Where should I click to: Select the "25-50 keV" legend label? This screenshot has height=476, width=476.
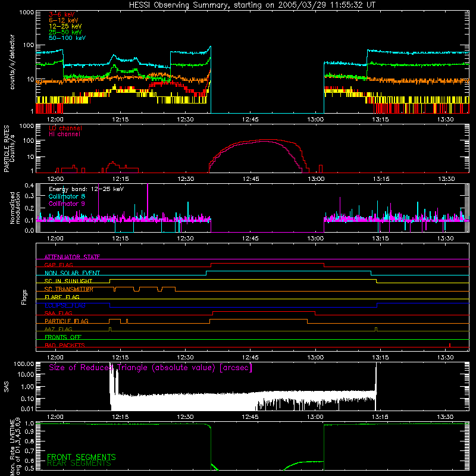click(x=65, y=32)
